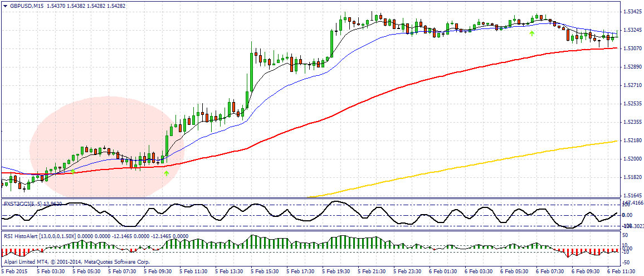644x276 pixels.
Task: Click the green up arrow near 5 Feb 05:30
Action: [72, 172]
